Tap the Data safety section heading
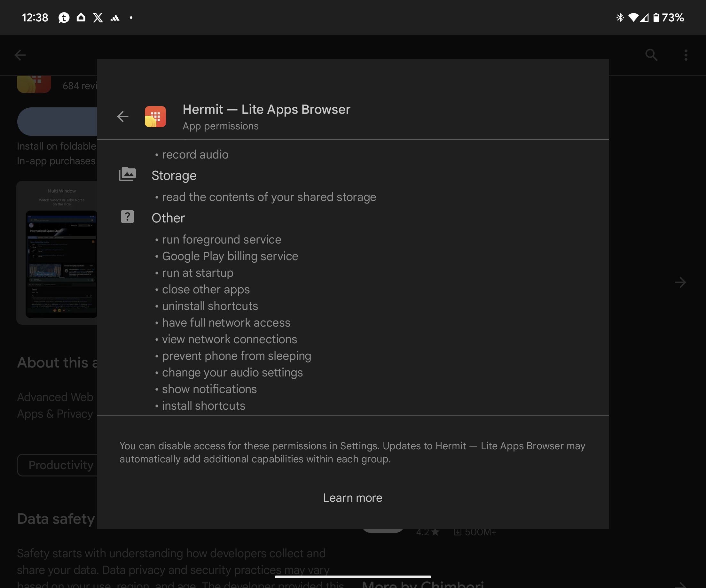The height and width of the screenshot is (588, 706). 56,519
